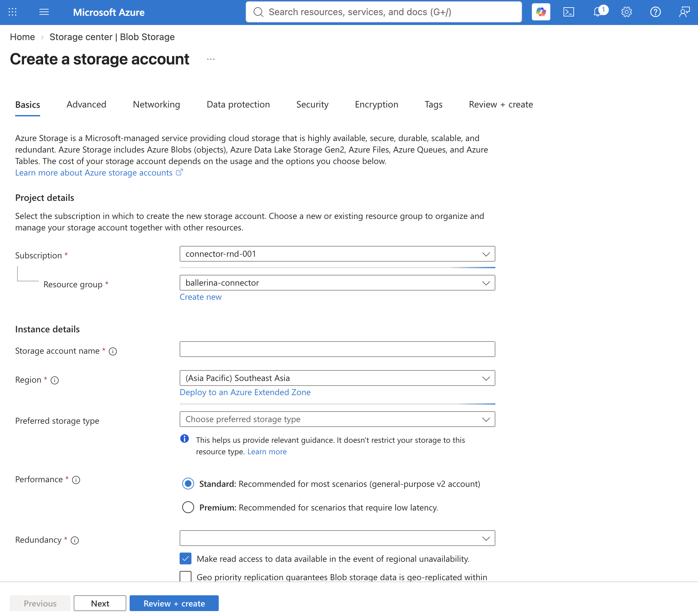Open the Encryption tab
698x616 pixels.
[x=377, y=105]
